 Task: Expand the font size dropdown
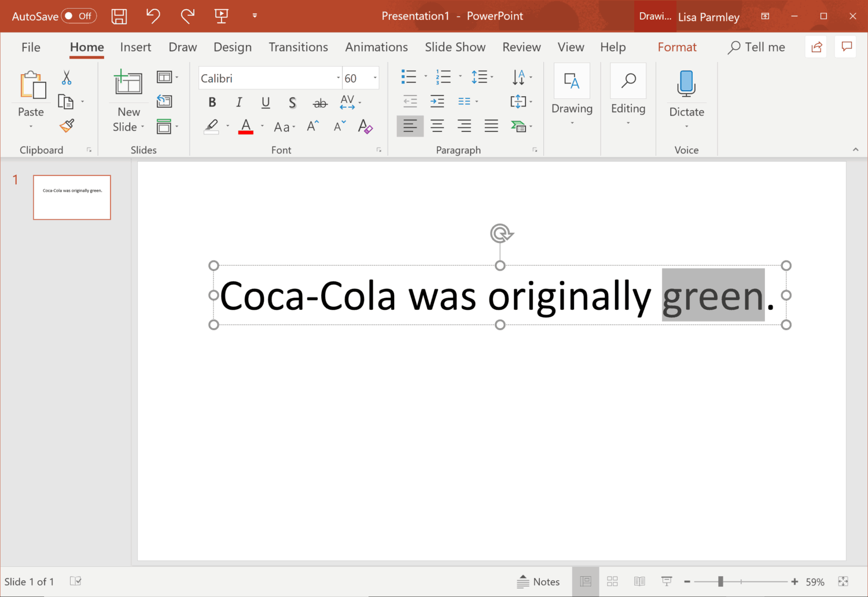pyautogui.click(x=375, y=78)
